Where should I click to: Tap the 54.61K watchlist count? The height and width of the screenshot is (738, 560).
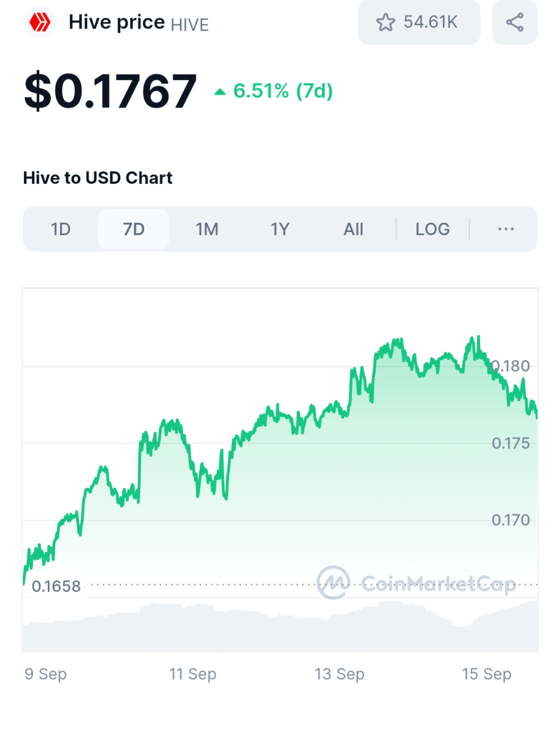pos(431,22)
